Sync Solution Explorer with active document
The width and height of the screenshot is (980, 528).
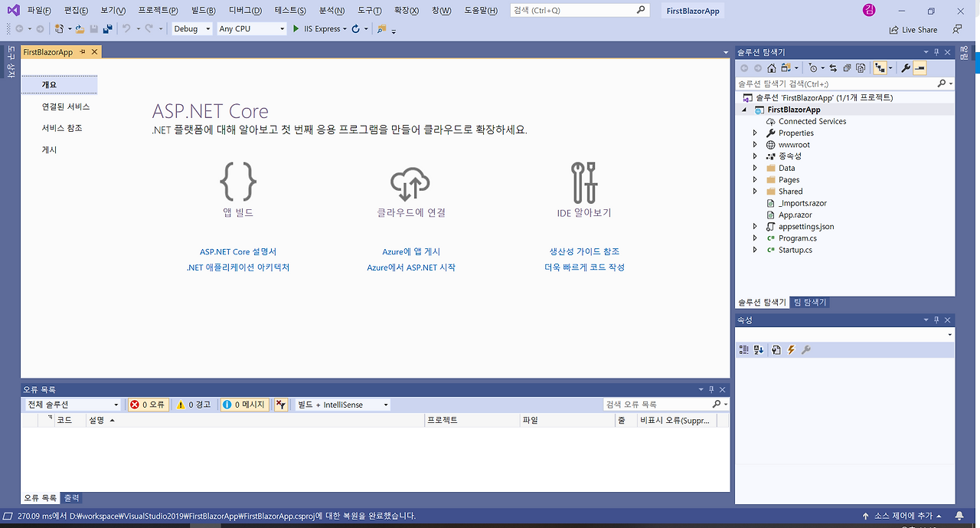point(833,69)
